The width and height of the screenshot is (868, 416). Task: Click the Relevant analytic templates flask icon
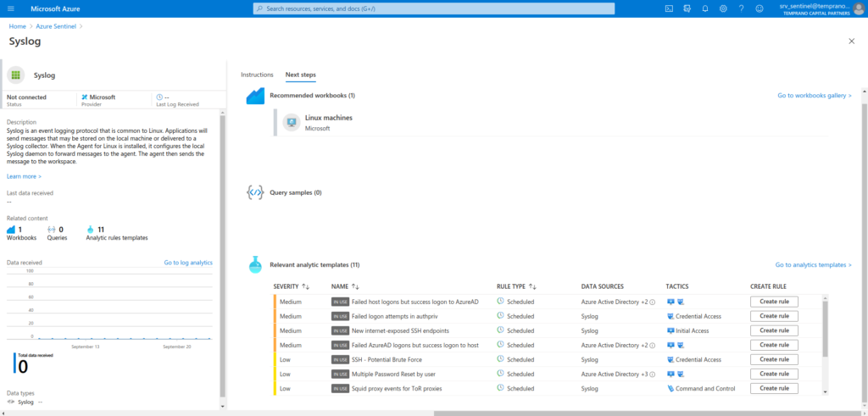coord(254,265)
